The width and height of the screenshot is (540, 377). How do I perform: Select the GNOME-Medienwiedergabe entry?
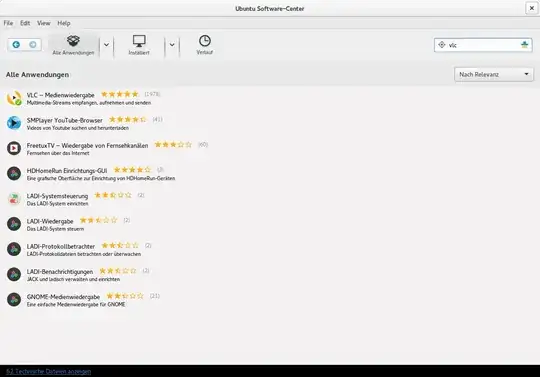pyautogui.click(x=83, y=300)
